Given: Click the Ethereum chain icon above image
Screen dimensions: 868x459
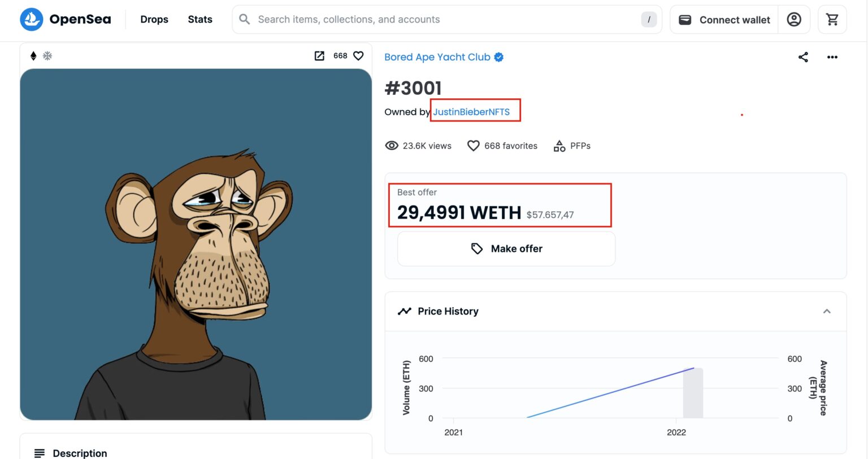Looking at the screenshot, I should (33, 56).
